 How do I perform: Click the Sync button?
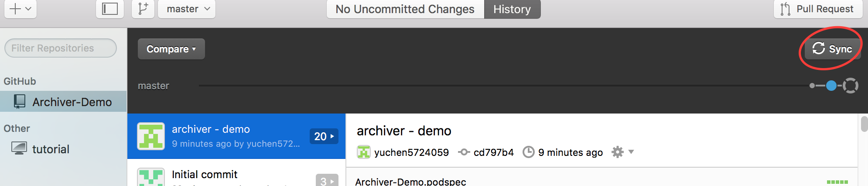[832, 48]
